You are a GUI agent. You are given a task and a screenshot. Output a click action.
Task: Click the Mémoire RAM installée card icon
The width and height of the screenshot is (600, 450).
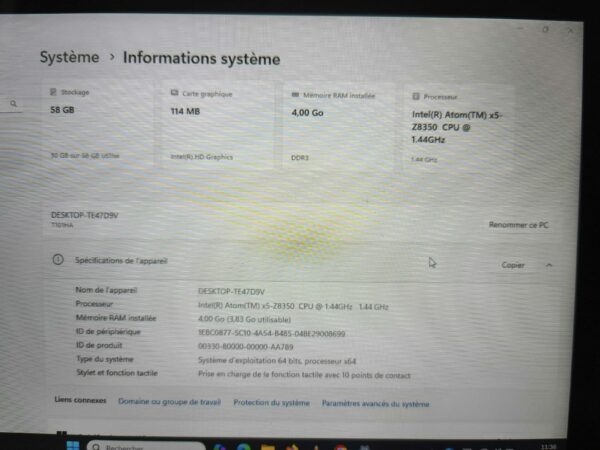(x=295, y=95)
